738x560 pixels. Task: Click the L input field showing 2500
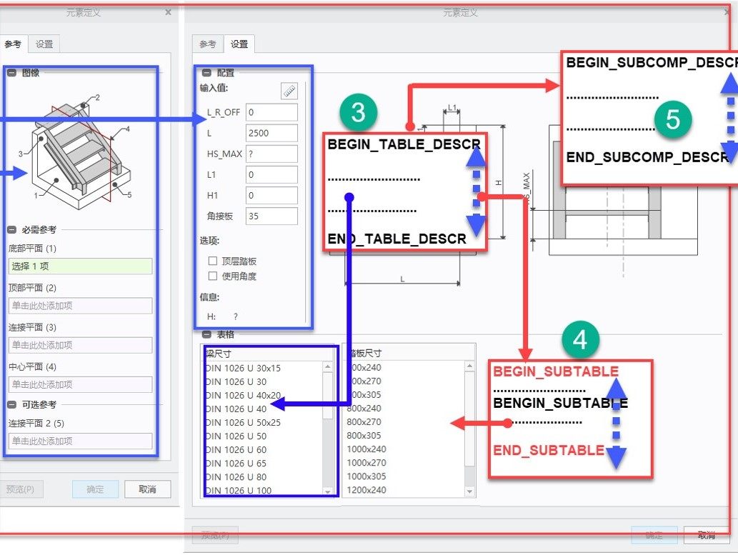[271, 133]
